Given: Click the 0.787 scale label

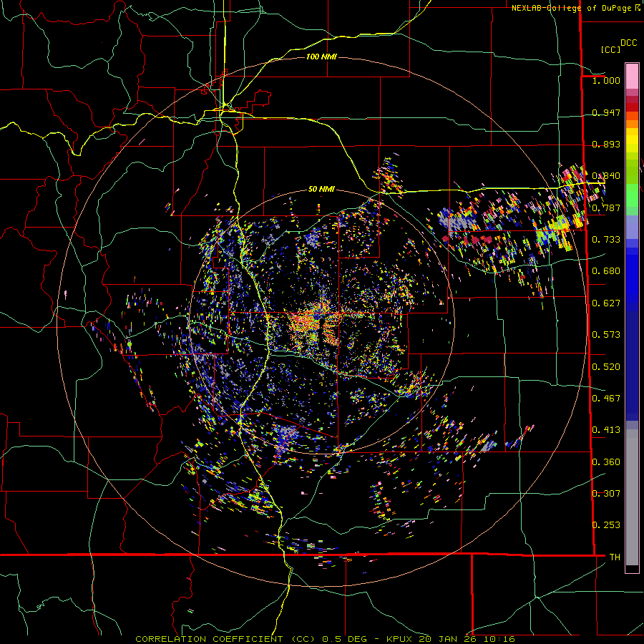Looking at the screenshot, I should tap(606, 208).
